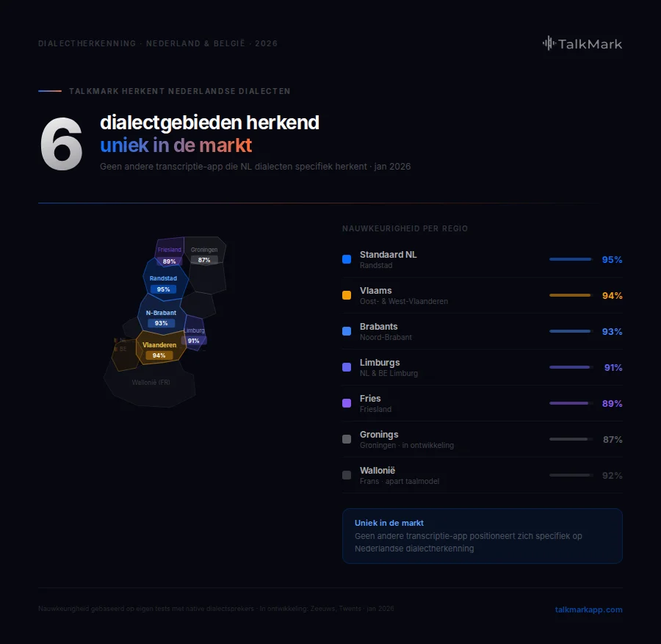The image size is (661, 644).
Task: Select the Wallonië (FR) map area
Action: (x=151, y=383)
